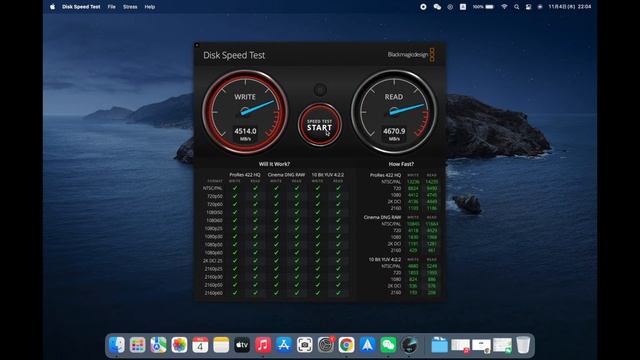The height and width of the screenshot is (360, 640).
Task: Select the 4670.9 read speed value
Action: (x=394, y=131)
